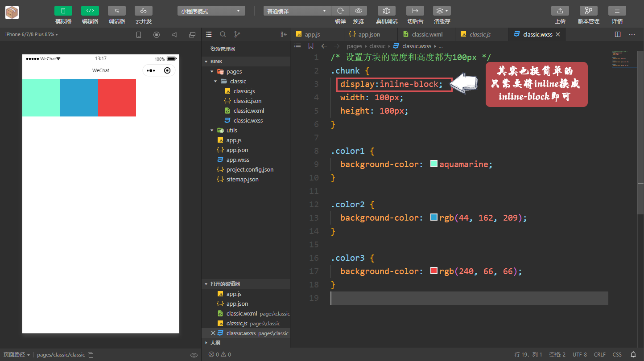This screenshot has width=644, height=361.
Task: Toggle the Debugger (调试器) panel
Action: click(x=117, y=11)
